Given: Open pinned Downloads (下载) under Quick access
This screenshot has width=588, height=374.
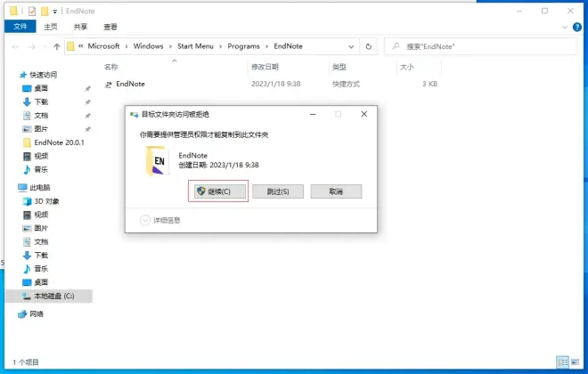Looking at the screenshot, I should point(40,102).
